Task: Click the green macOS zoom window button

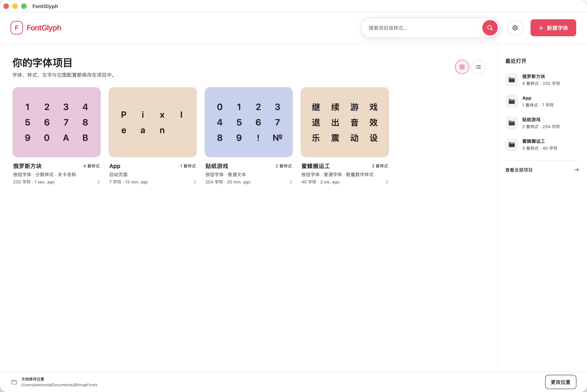Action: click(x=24, y=6)
